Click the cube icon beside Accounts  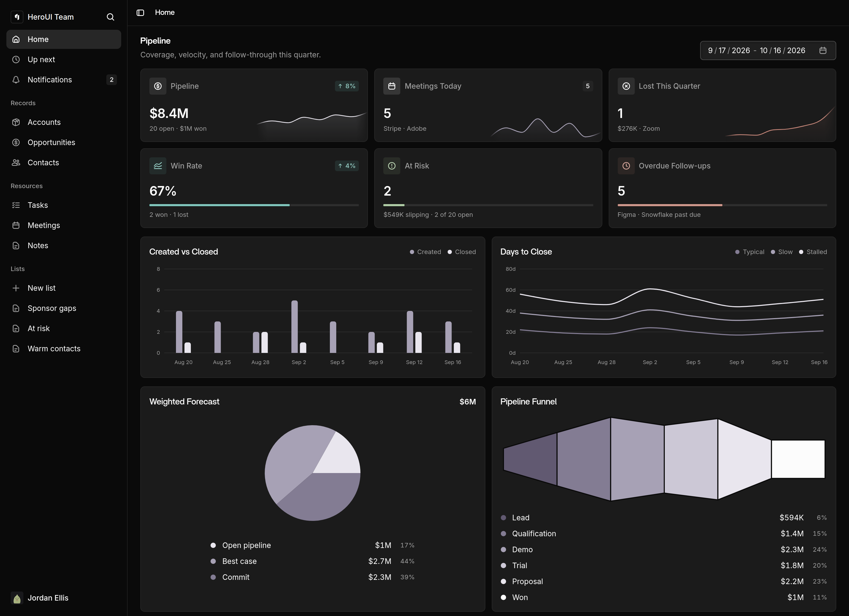click(16, 123)
